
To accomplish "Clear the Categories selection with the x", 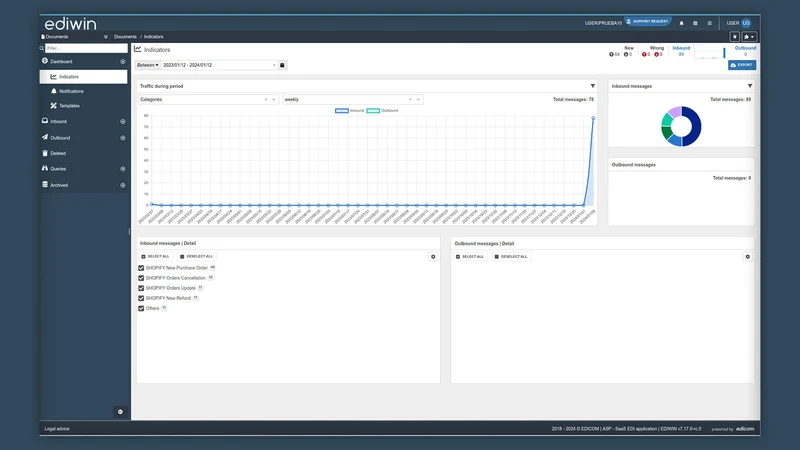I will click(266, 99).
